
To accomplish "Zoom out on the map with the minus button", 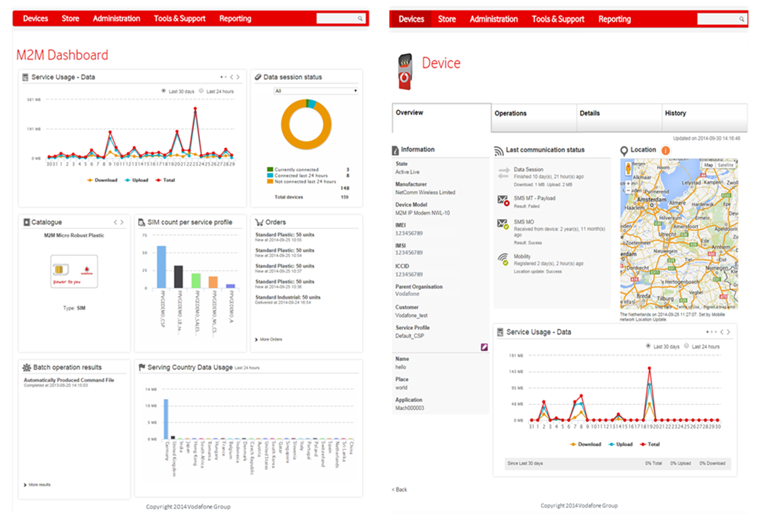I will click(x=628, y=191).
